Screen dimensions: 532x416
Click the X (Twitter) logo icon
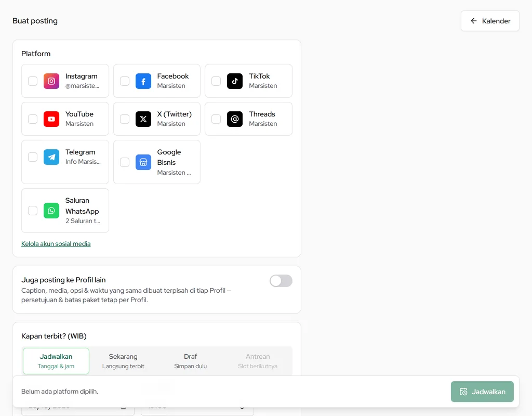point(143,119)
